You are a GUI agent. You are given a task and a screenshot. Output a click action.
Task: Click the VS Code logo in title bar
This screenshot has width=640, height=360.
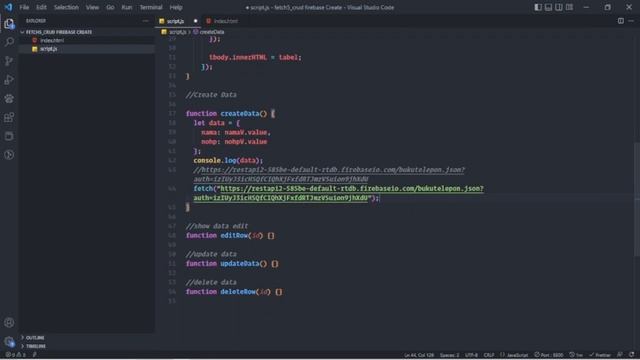click(x=8, y=7)
